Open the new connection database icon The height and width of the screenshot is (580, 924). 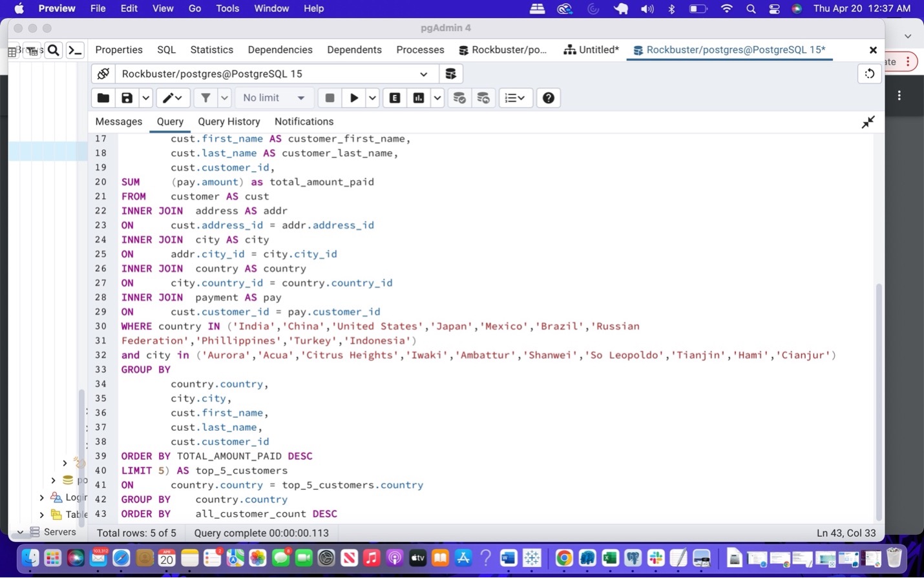[450, 74]
